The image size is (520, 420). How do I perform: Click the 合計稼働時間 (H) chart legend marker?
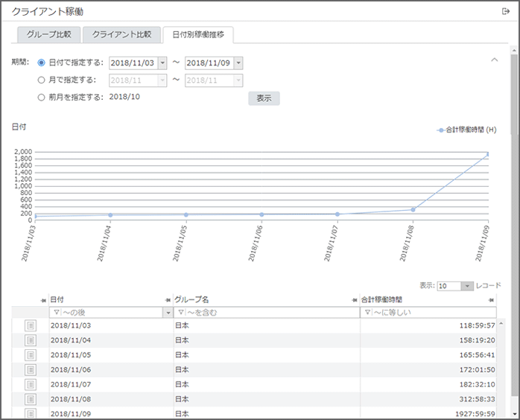tap(441, 130)
